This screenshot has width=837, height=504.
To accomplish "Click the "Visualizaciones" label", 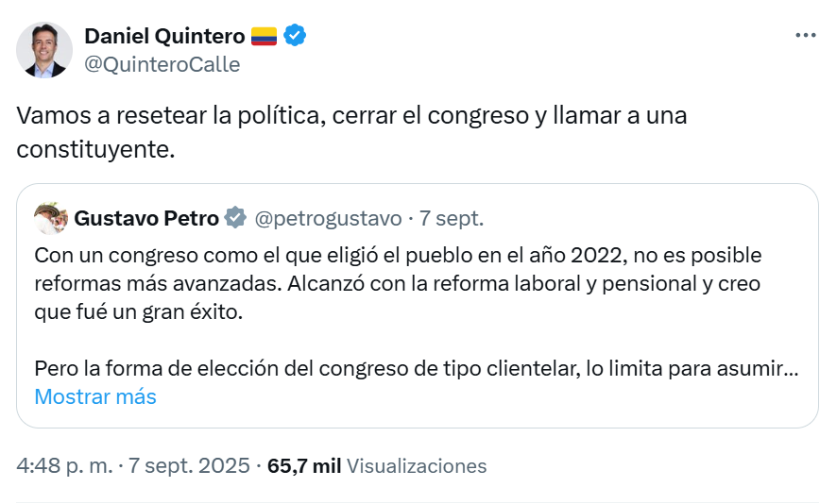I will point(417,465).
